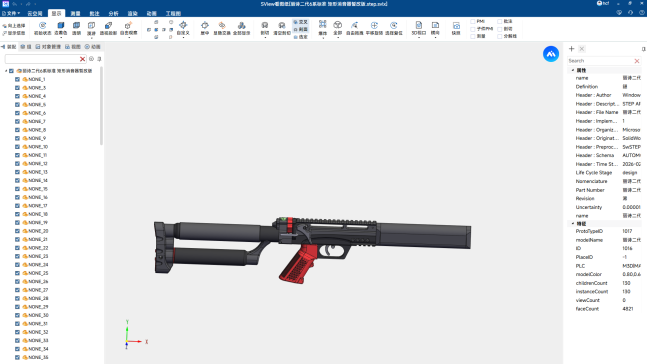
Task: Click the continuous rotation icon
Action: click(x=394, y=26)
